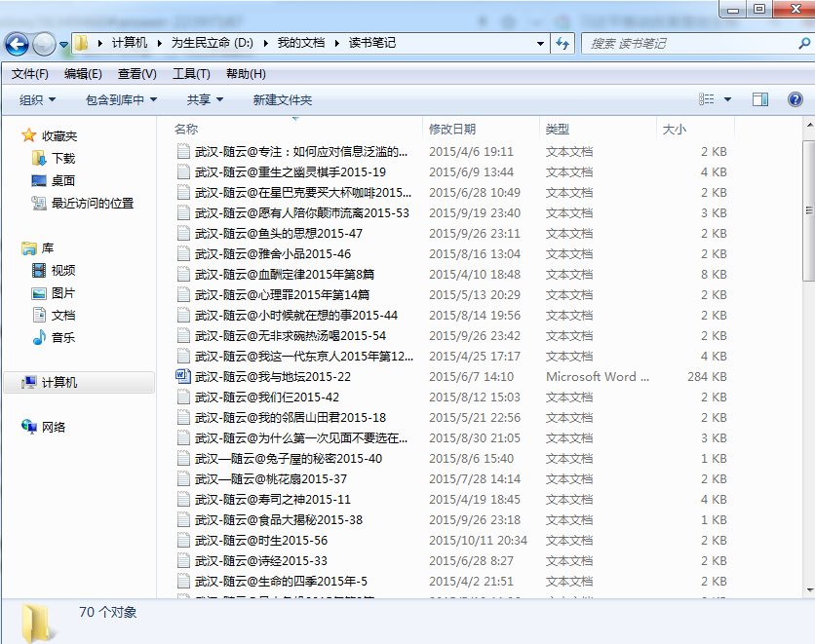Viewport: 815px width, 644px height.
Task: Select file icon of 我们仨2015-42
Action: 183,397
